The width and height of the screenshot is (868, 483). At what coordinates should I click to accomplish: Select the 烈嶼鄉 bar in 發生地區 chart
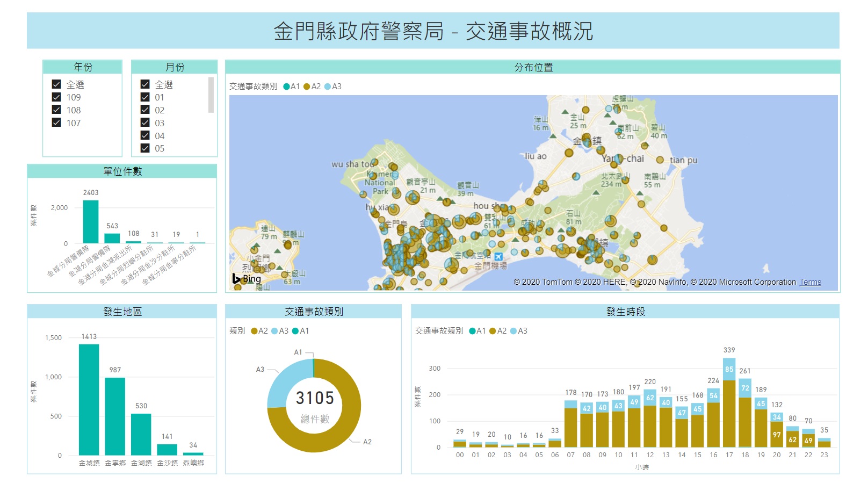(193, 454)
